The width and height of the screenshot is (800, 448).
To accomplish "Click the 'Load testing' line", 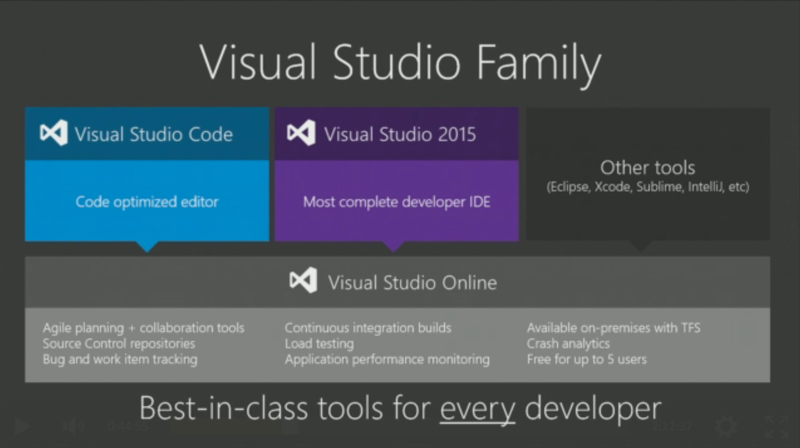I will [x=319, y=343].
